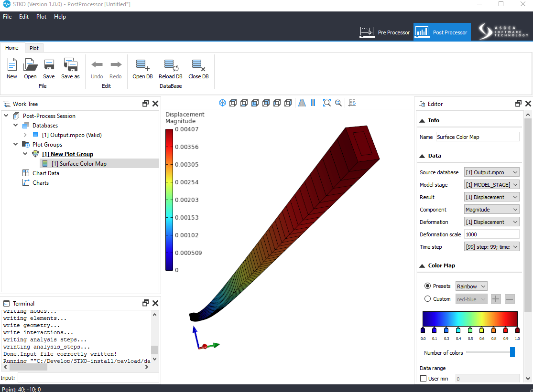Select the bottom view cube icon
This screenshot has height=392, width=533.
click(x=244, y=103)
